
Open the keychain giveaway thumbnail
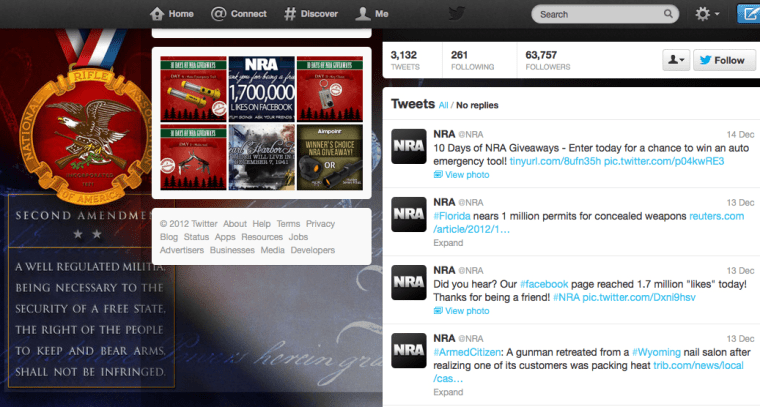pos(330,89)
